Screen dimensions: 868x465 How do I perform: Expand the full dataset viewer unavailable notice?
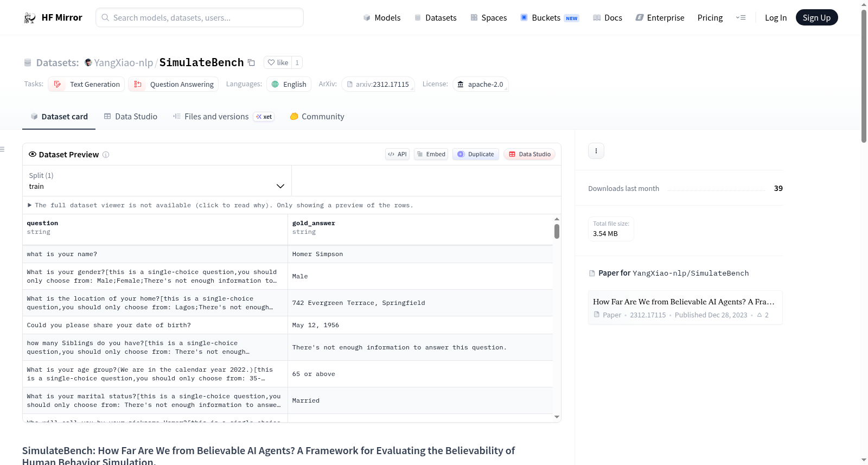pyautogui.click(x=220, y=205)
